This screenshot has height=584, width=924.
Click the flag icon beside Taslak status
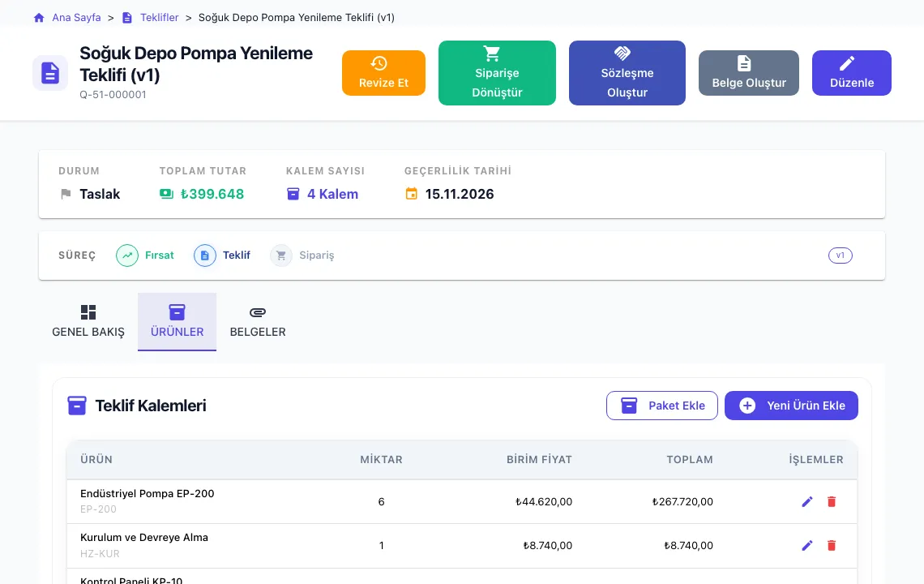(66, 194)
